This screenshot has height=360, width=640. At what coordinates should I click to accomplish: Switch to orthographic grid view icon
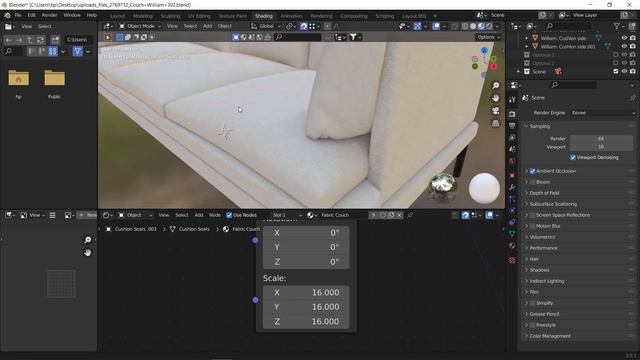[495, 123]
